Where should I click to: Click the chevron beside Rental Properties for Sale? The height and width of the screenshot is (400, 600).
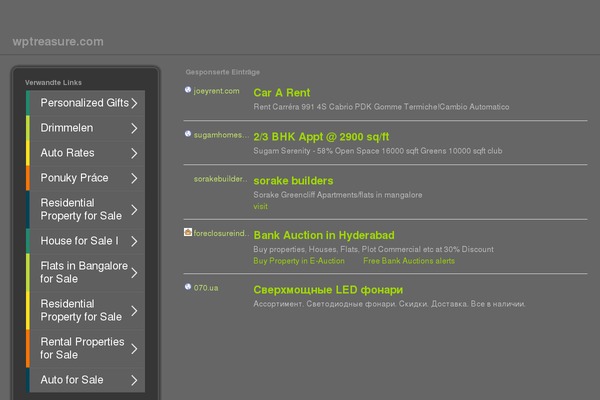click(134, 349)
